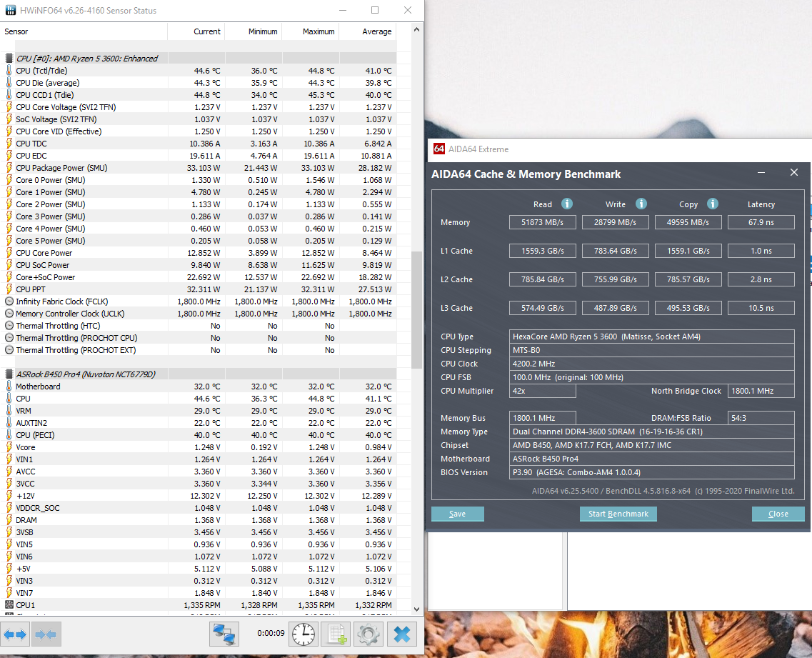Click the BIOS Version field P3.90
The height and width of the screenshot is (658, 812).
(x=651, y=472)
